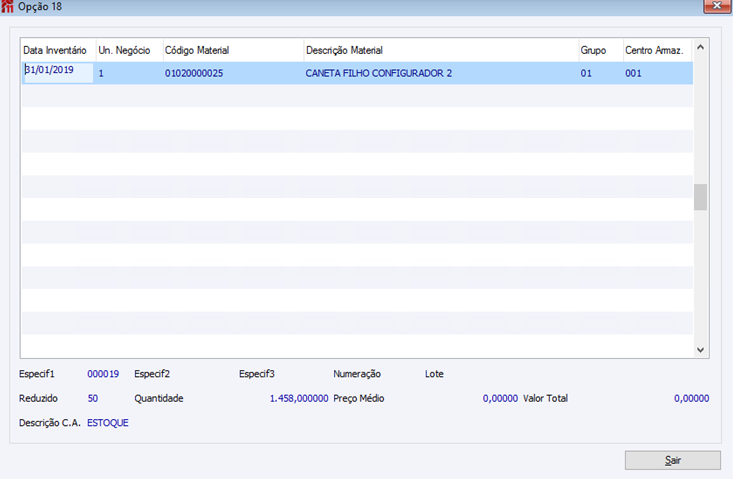
Task: Click the Grupo column header
Action: (x=601, y=50)
